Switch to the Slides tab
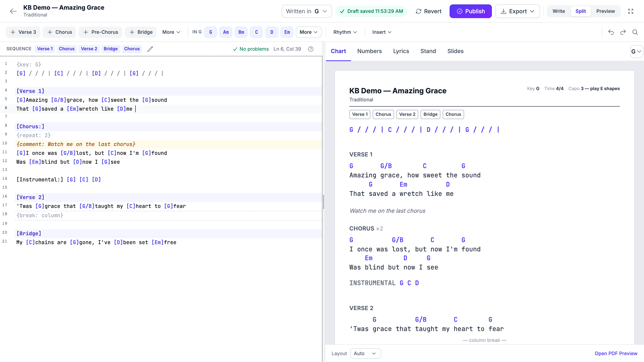This screenshot has height=362, width=644. pyautogui.click(x=455, y=51)
